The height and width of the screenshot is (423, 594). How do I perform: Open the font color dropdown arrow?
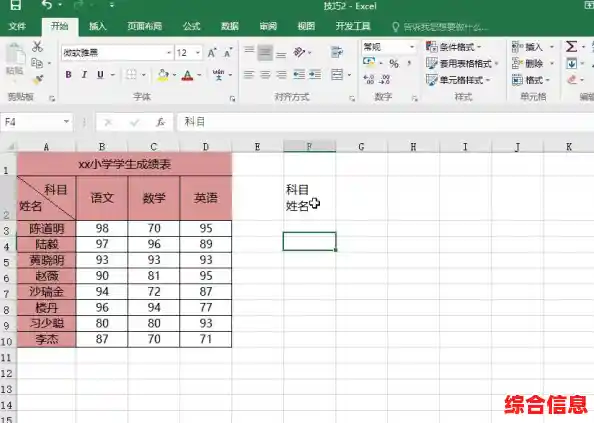199,75
